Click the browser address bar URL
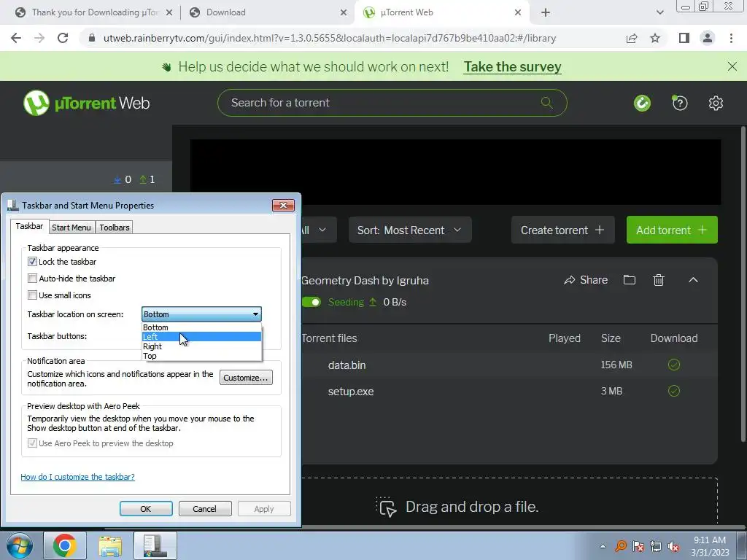Image resolution: width=747 pixels, height=560 pixels. [330, 38]
